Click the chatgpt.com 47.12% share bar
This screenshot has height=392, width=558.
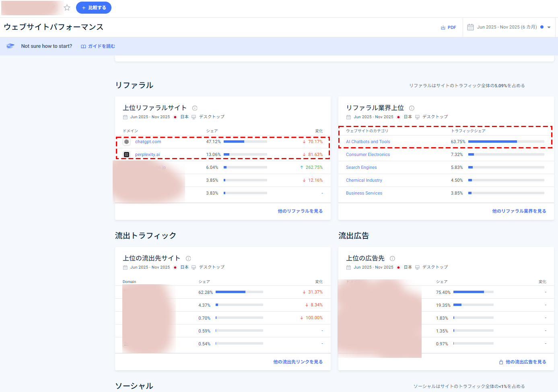pyautogui.click(x=245, y=142)
